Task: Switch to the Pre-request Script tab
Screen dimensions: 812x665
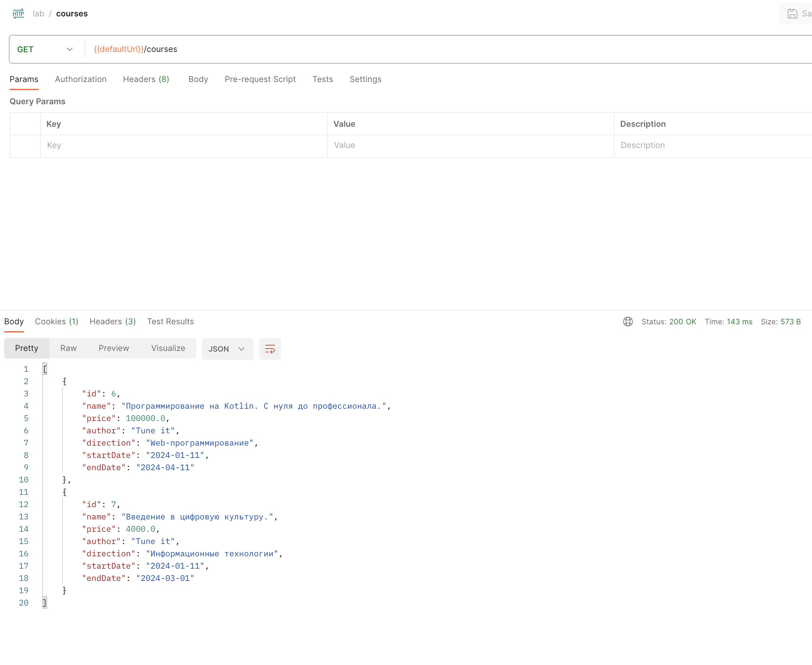Action: (x=260, y=79)
